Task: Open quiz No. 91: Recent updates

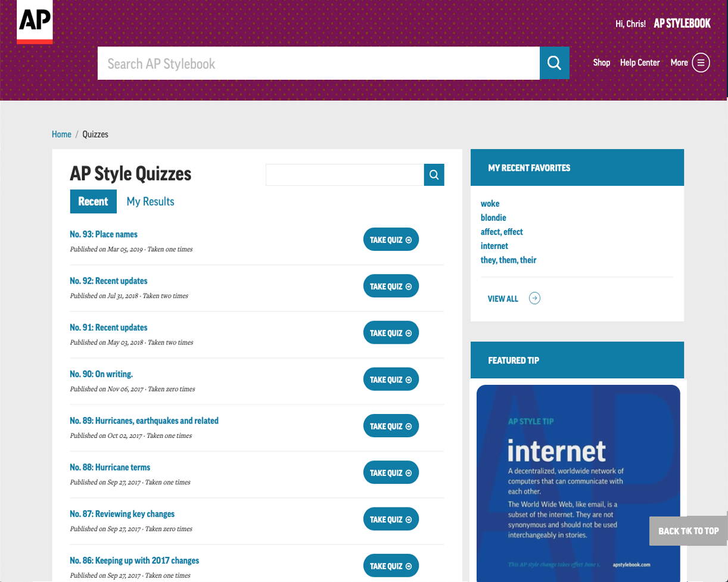Action: pyautogui.click(x=108, y=327)
